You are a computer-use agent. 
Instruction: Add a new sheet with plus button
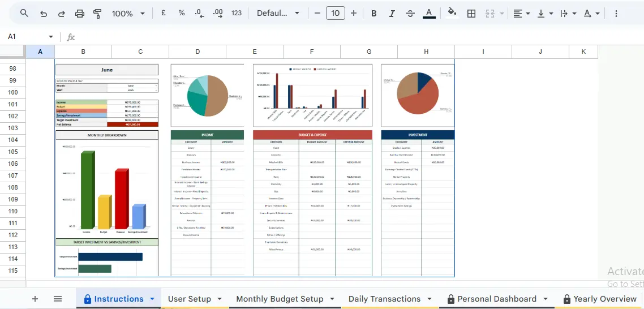[x=35, y=299]
